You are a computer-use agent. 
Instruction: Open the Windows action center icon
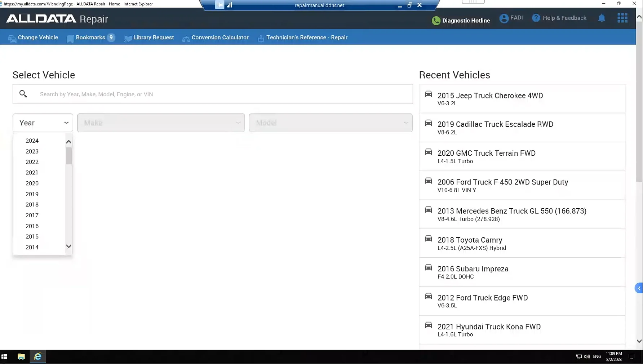point(631,357)
